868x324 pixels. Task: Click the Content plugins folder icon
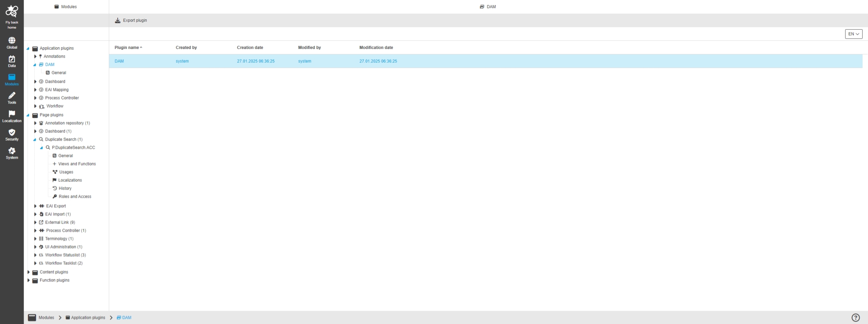pyautogui.click(x=35, y=272)
